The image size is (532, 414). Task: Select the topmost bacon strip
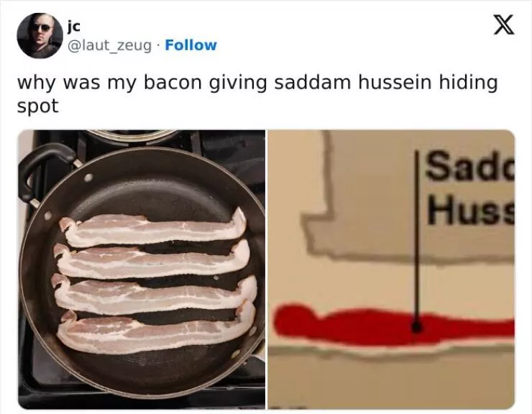pos(153,229)
